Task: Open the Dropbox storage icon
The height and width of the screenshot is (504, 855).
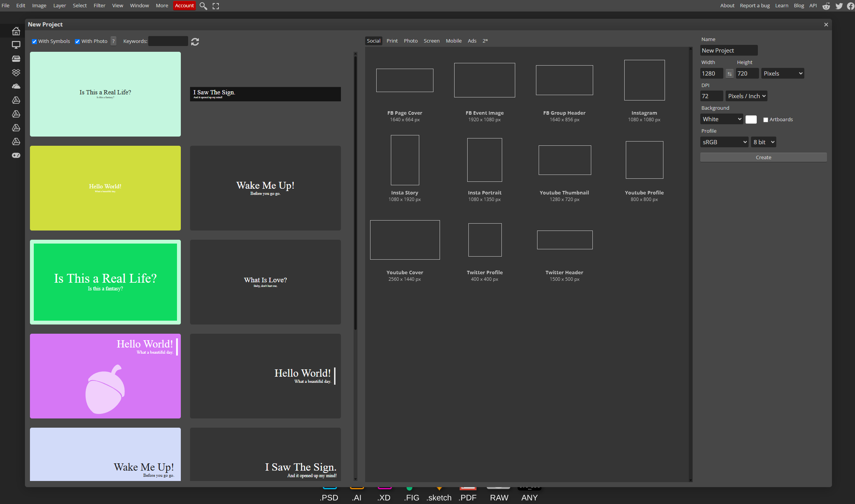Action: 16,72
